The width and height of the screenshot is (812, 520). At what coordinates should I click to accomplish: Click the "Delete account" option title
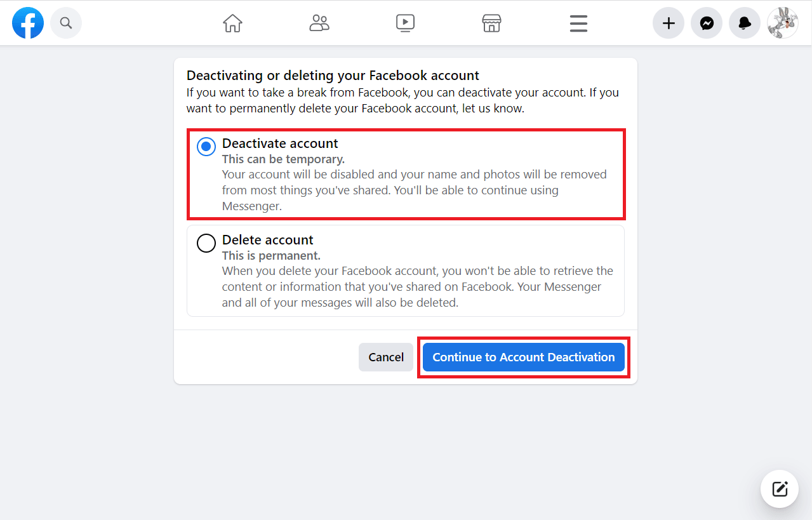[267, 240]
